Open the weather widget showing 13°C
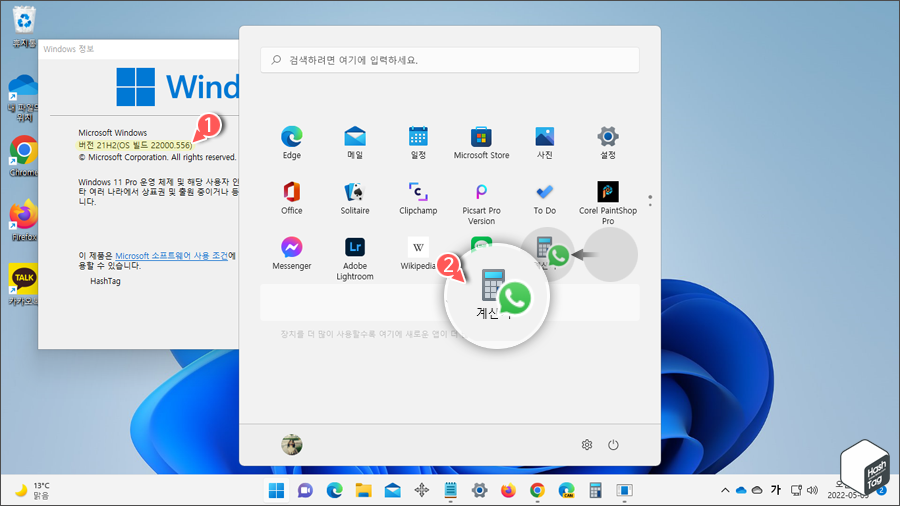Image resolution: width=900 pixels, height=506 pixels. pos(33,491)
